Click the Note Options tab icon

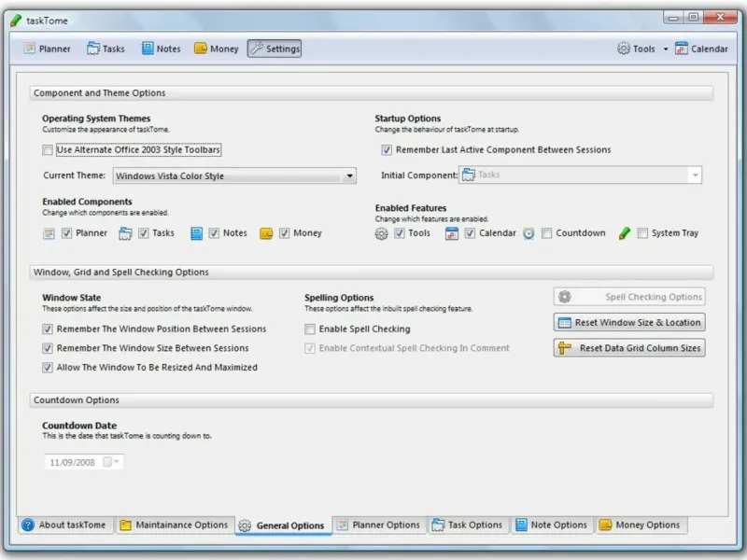[521, 525]
